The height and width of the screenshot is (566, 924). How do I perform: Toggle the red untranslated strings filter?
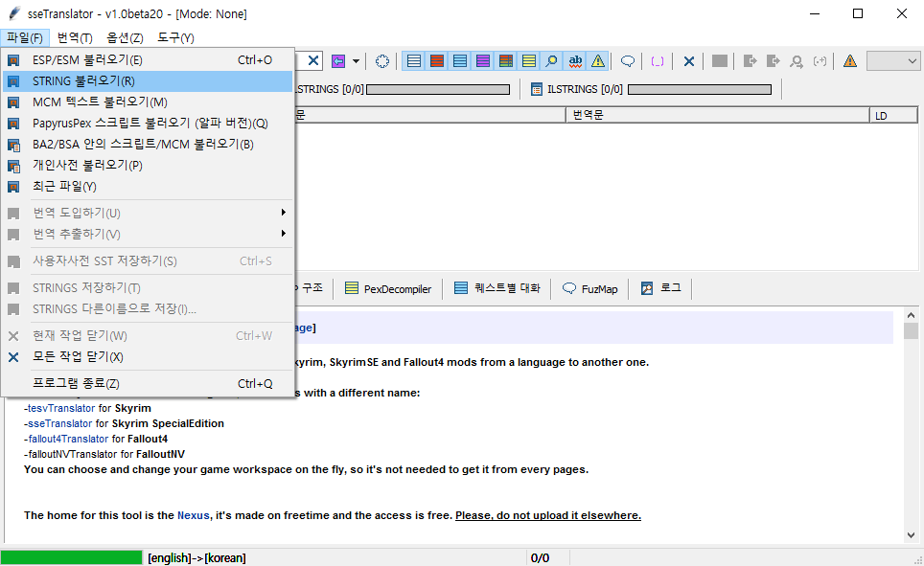[x=435, y=60]
